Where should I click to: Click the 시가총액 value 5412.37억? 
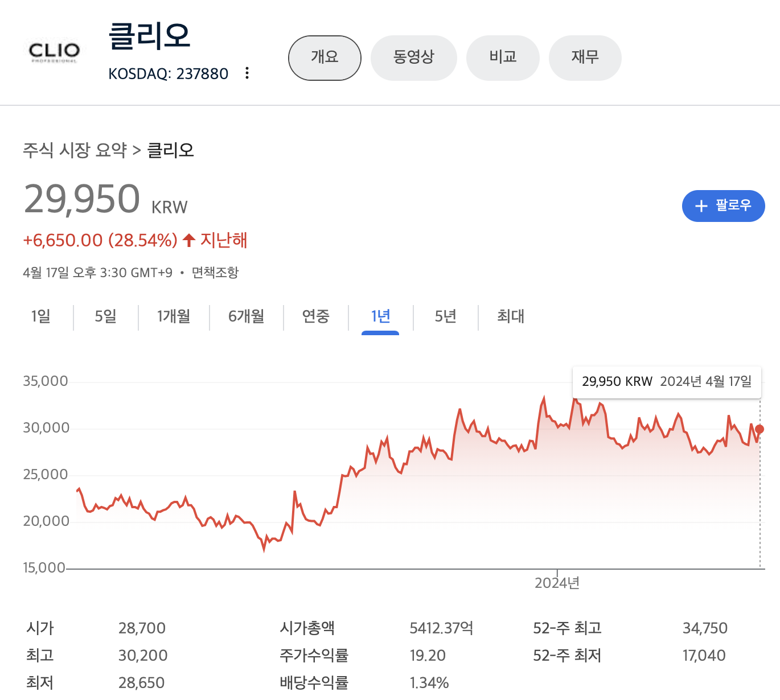click(441, 628)
